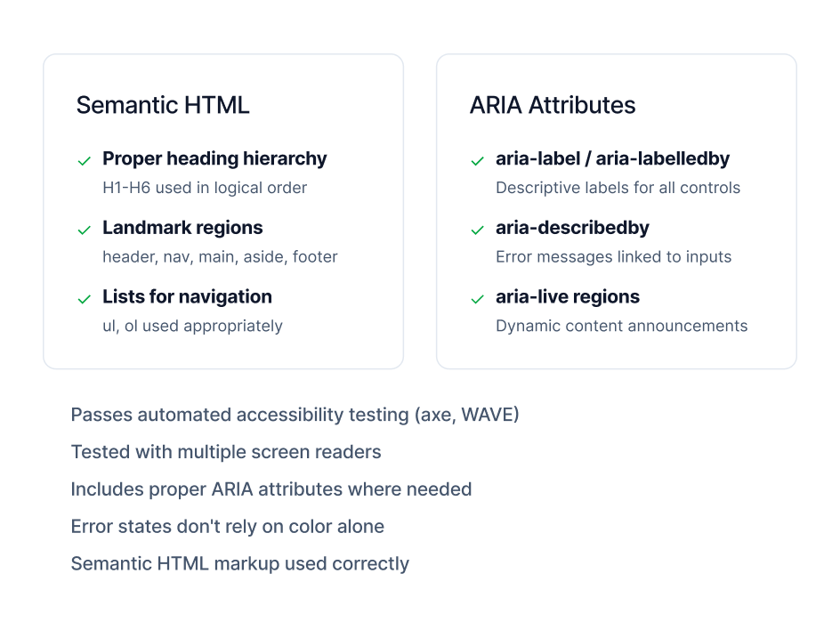The image size is (840, 630).
Task: Click checkmark icon beside Landmark regions
Action: 85,230
